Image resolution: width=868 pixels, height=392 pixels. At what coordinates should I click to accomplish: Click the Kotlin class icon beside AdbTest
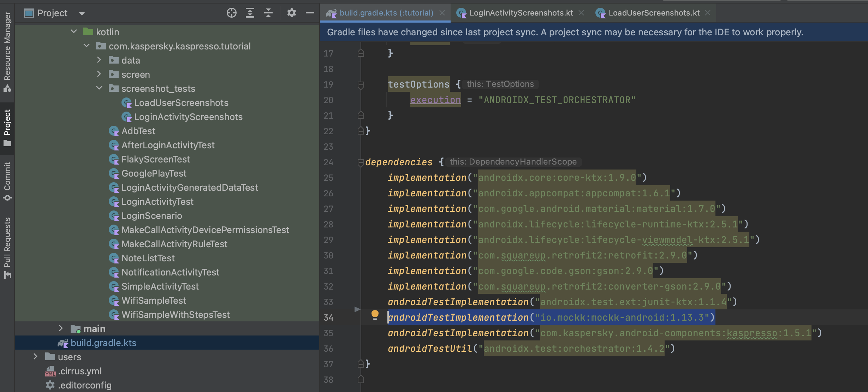114,131
